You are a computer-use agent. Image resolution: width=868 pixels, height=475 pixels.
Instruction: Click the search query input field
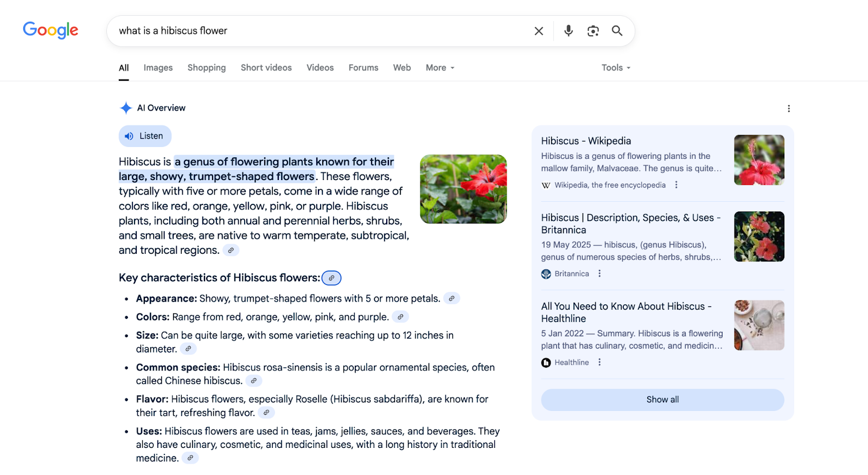pyautogui.click(x=320, y=31)
